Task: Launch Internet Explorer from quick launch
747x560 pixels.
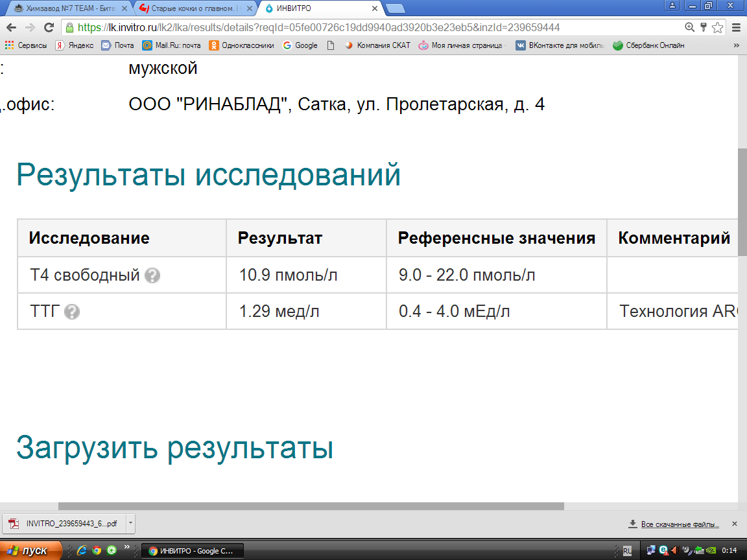Action: (82, 550)
